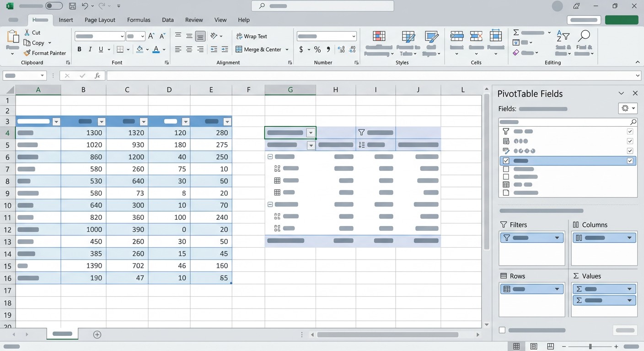Screen dimensions: 644x351
Task: Click the Cut scissors icon
Action: pyautogui.click(x=27, y=32)
